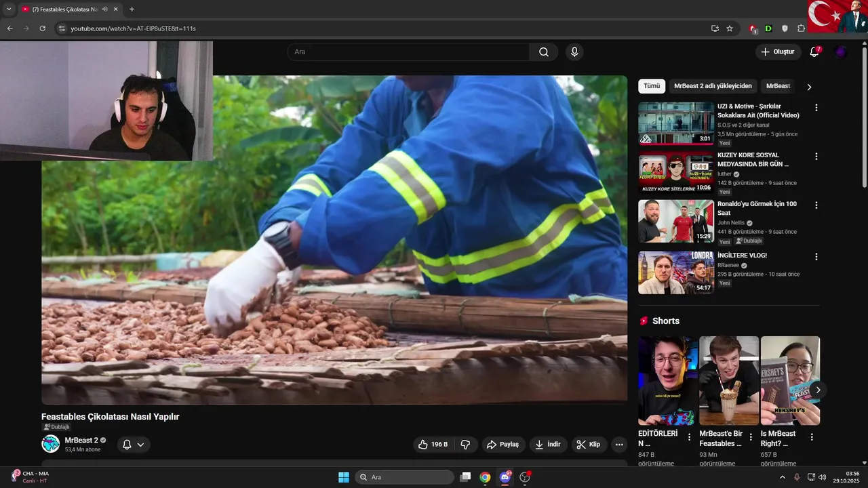Show hidden system tray icons chevron
The image size is (868, 488).
point(783,477)
